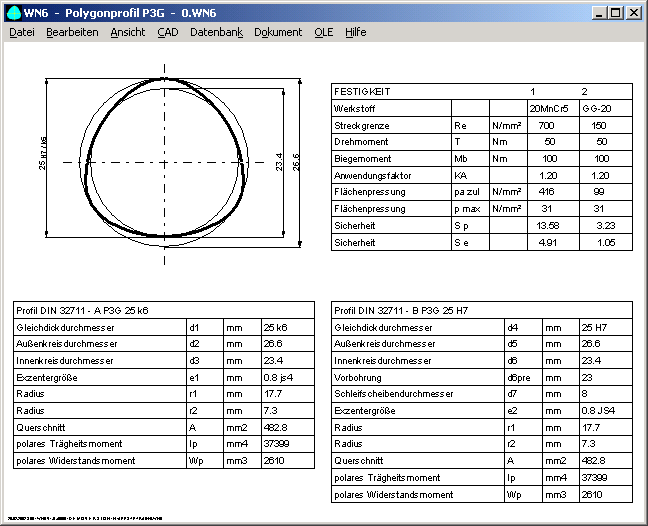The height and width of the screenshot is (526, 648).
Task: Open the OLE menu
Action: (324, 32)
